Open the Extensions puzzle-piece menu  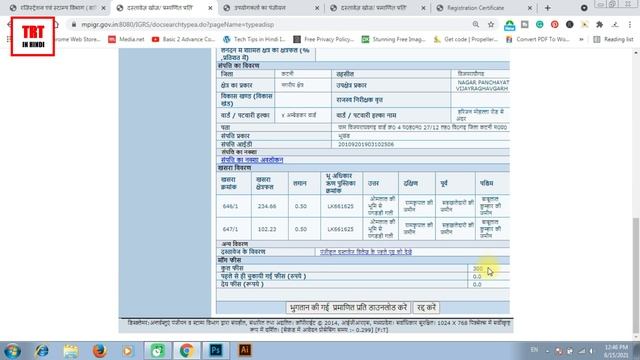[x=600, y=24]
